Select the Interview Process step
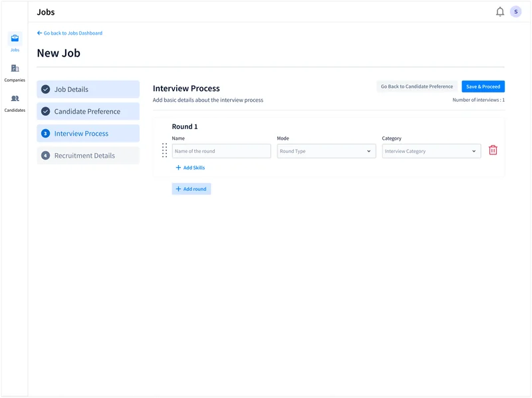 [88, 134]
